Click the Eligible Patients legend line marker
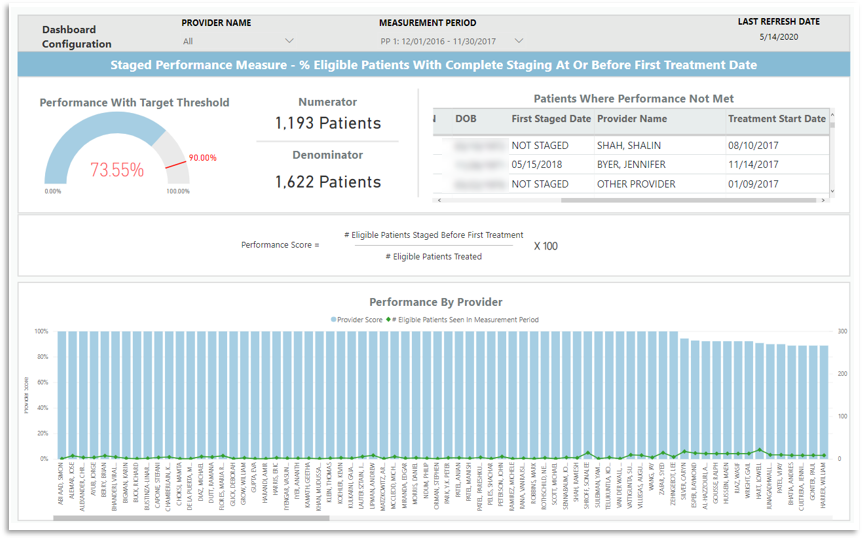 pos(387,320)
